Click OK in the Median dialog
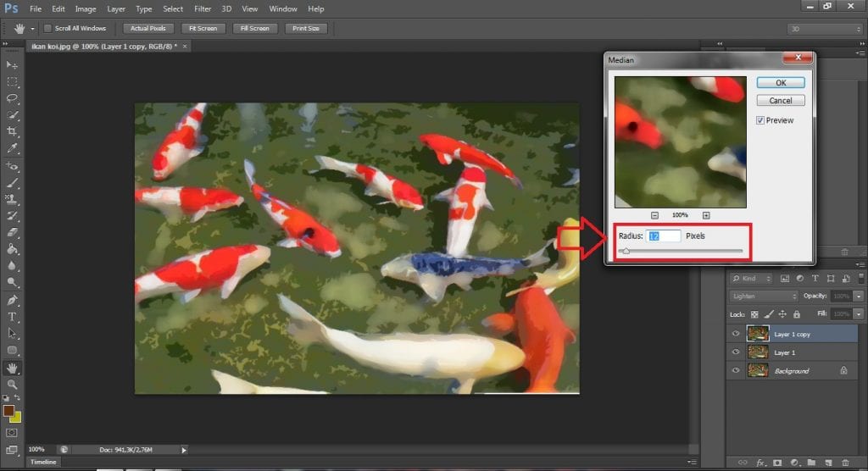 781,83
